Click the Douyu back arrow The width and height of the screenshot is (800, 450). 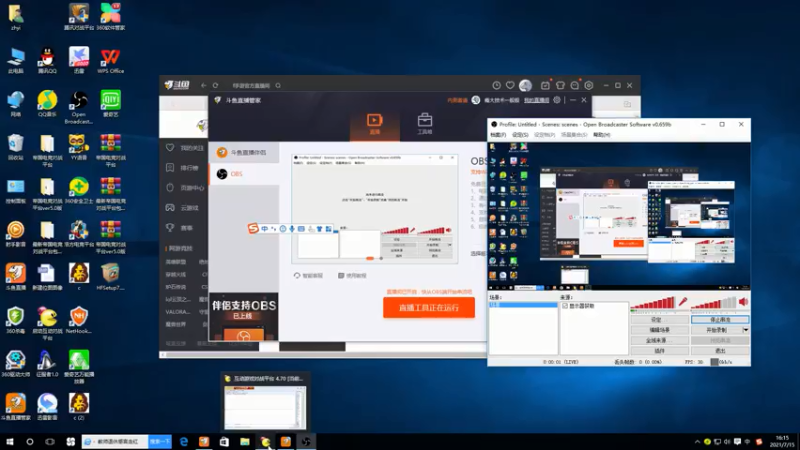coord(204,85)
